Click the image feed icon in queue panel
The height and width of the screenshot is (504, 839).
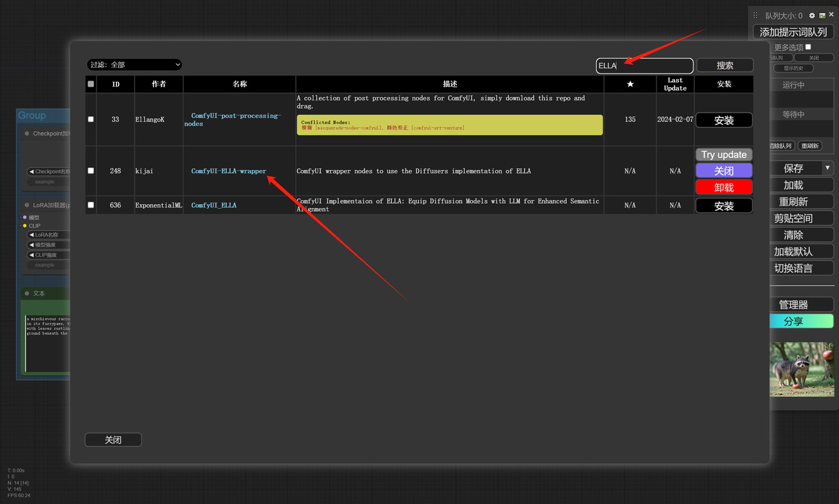tap(822, 16)
